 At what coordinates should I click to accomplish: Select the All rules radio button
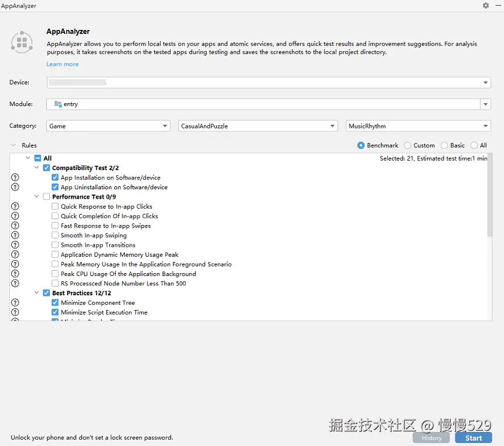(474, 145)
